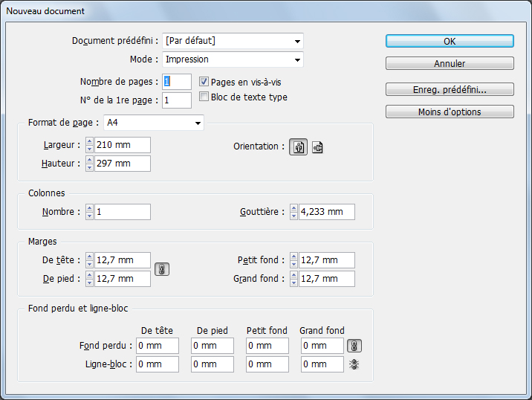This screenshot has height=400, width=532.
Task: Click Ligne-bloc Petit fond field
Action: (267, 364)
